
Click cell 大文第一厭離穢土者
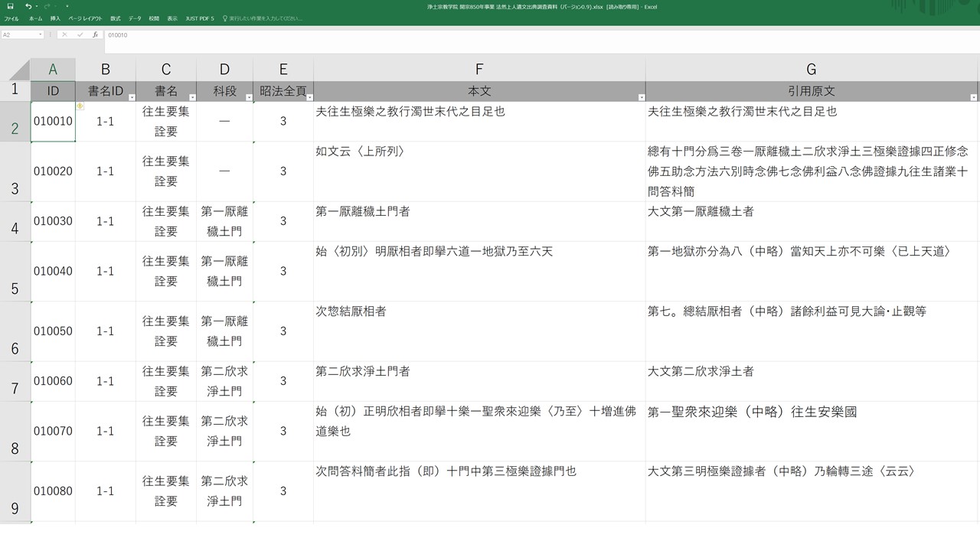tap(812, 221)
